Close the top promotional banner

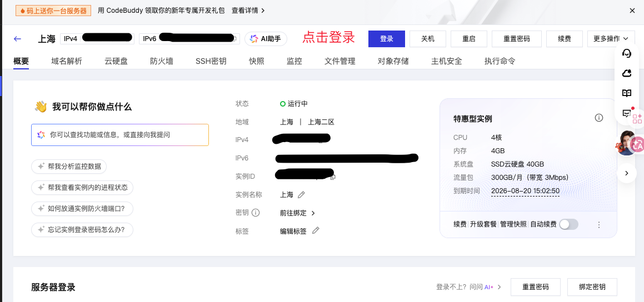click(632, 11)
